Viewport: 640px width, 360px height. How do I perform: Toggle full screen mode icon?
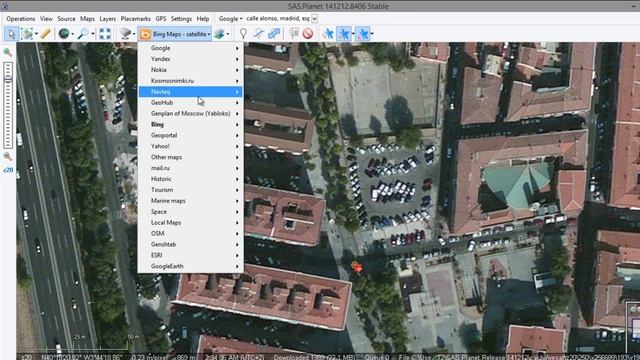[x=105, y=34]
